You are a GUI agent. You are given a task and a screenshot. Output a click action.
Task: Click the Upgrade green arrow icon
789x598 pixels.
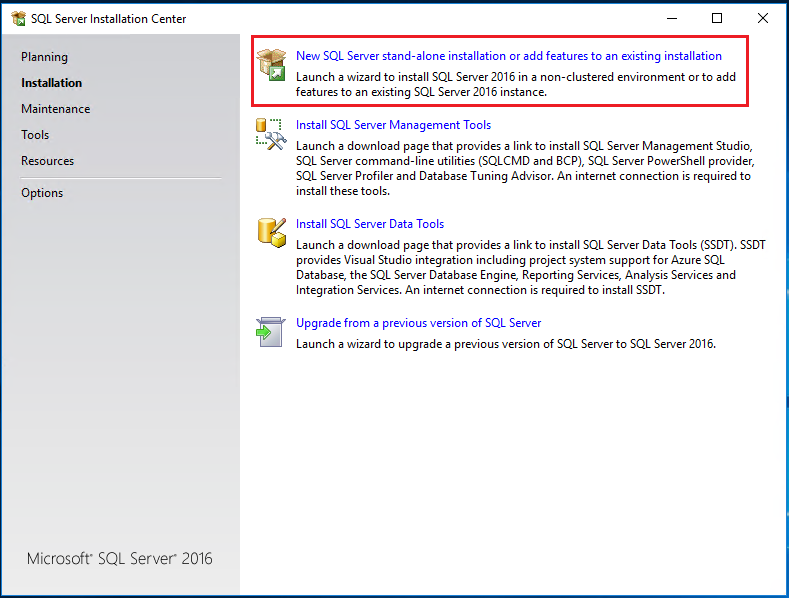[x=271, y=332]
